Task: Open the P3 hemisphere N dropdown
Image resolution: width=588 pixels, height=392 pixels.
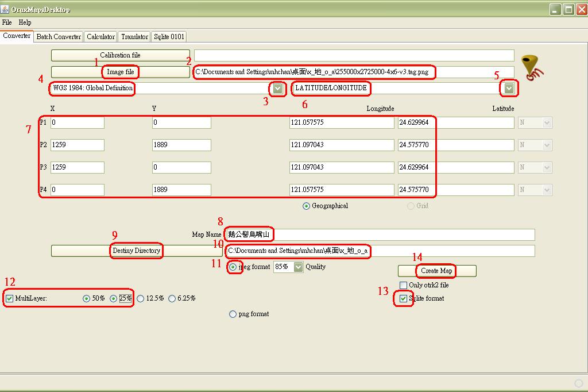Action: click(x=535, y=167)
